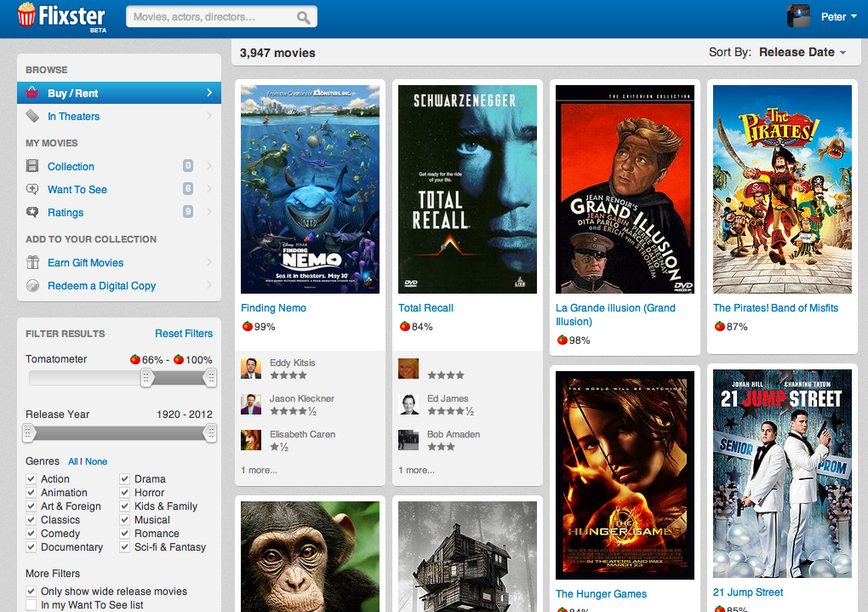This screenshot has width=868, height=612.
Task: Click Jason Kleckner reviewer avatar
Action: click(x=251, y=404)
